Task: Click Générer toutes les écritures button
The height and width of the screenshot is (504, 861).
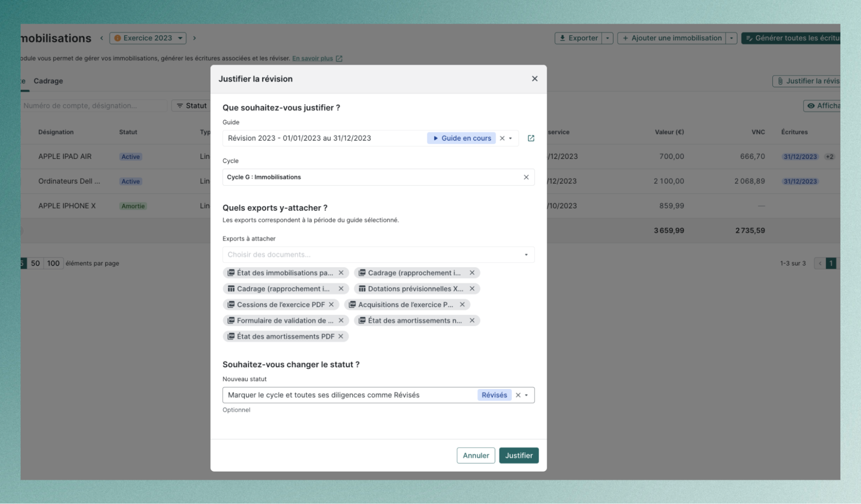Action: (791, 38)
